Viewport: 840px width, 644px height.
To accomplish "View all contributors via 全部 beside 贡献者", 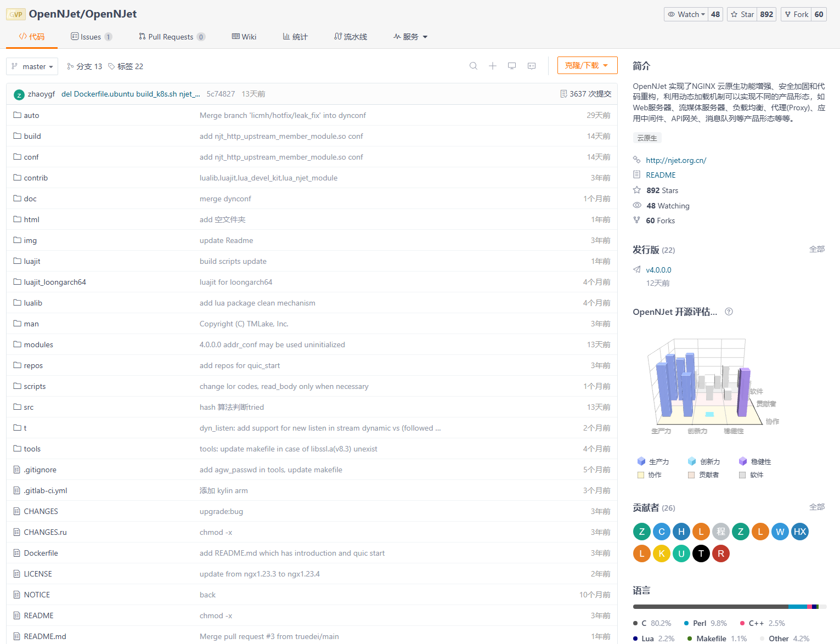I will coord(817,507).
